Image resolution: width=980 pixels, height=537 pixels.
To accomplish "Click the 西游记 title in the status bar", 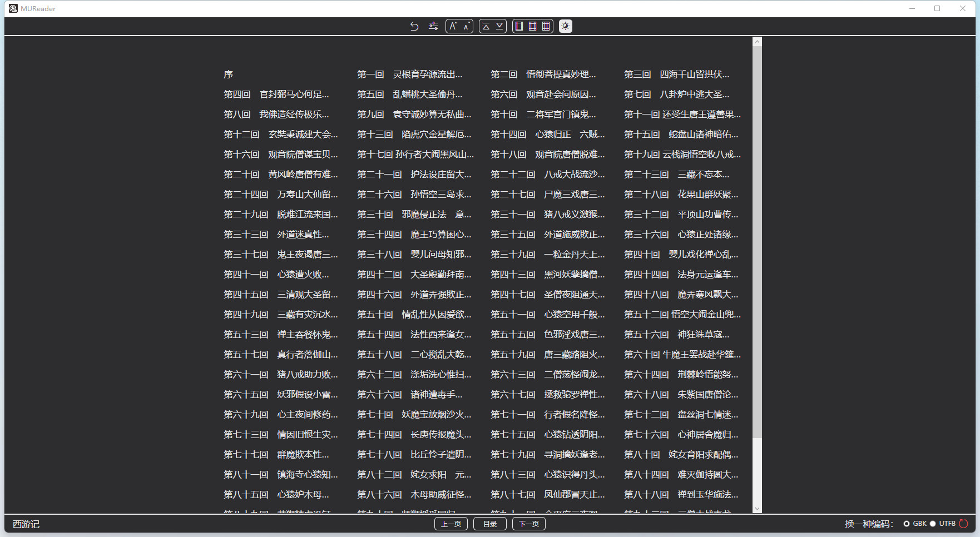I will [27, 524].
